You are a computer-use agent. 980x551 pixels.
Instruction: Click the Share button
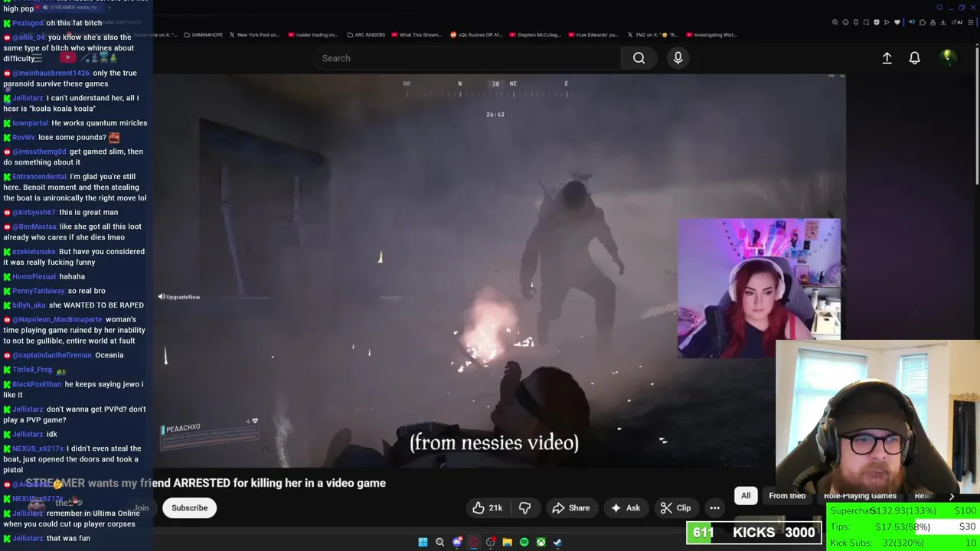(x=570, y=508)
